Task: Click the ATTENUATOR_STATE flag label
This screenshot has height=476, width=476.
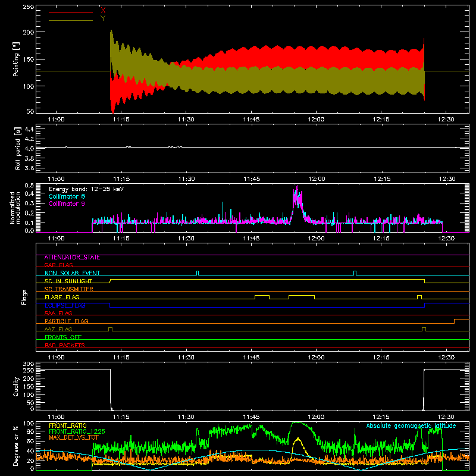Action: 72,258
